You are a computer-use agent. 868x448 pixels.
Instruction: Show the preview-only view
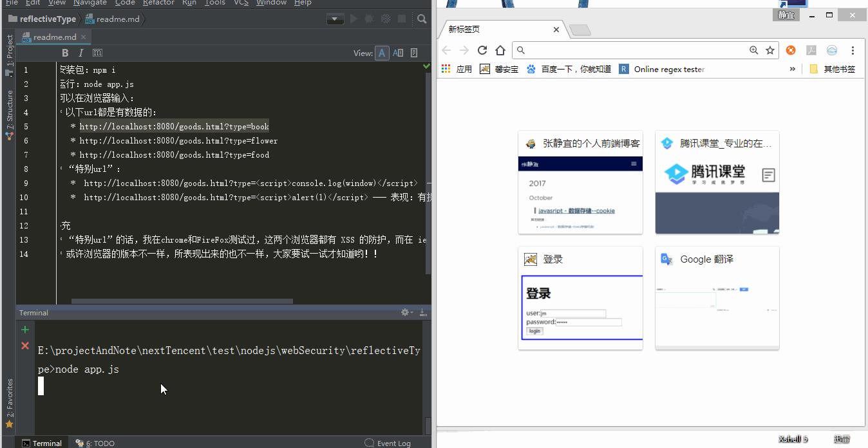[414, 53]
